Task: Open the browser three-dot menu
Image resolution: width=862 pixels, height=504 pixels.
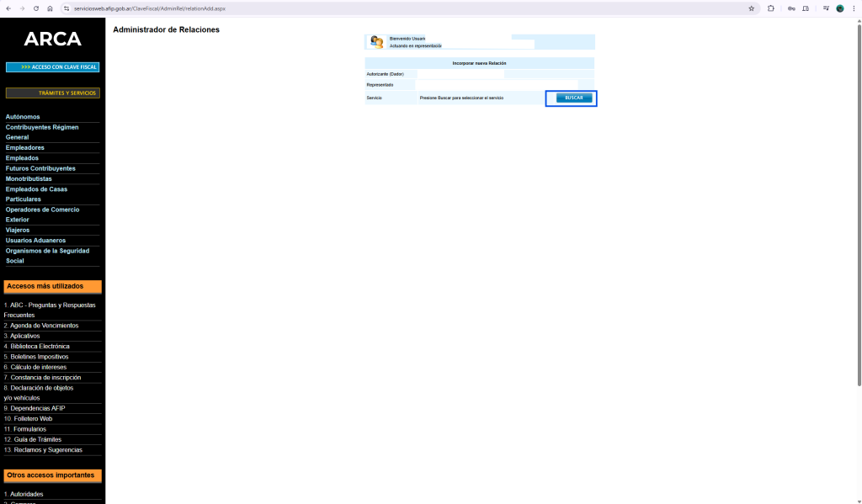Action: tap(854, 8)
